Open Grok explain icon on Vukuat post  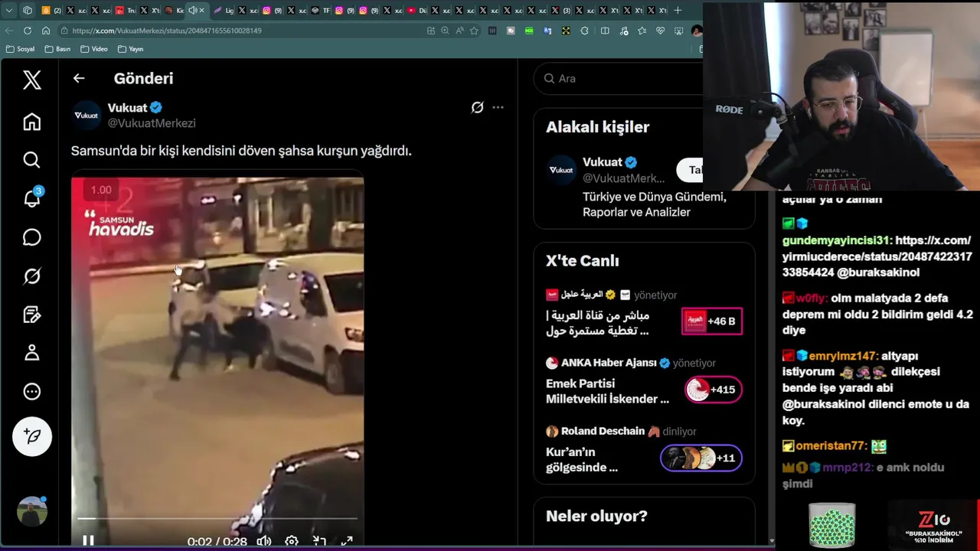point(477,108)
